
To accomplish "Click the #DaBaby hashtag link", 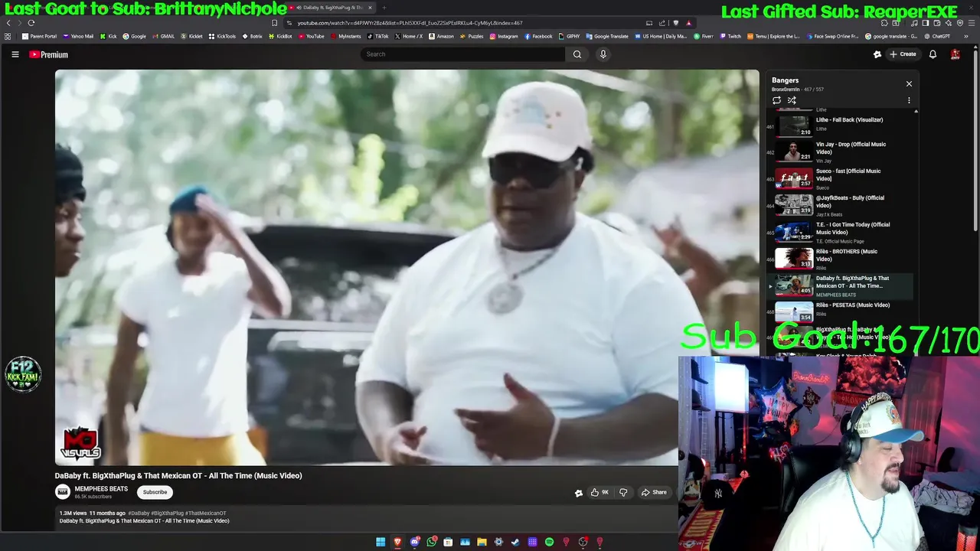I will pyautogui.click(x=138, y=514).
